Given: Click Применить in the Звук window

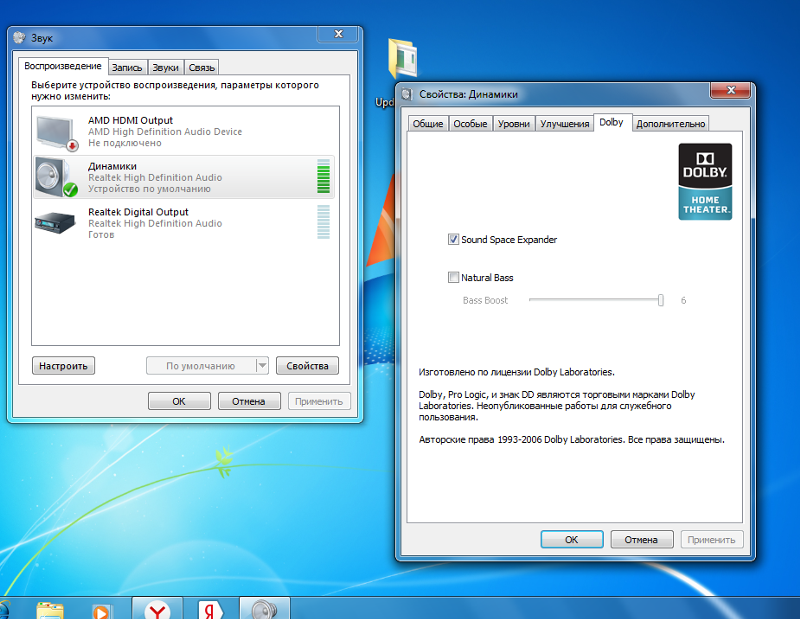Looking at the screenshot, I should [319, 401].
